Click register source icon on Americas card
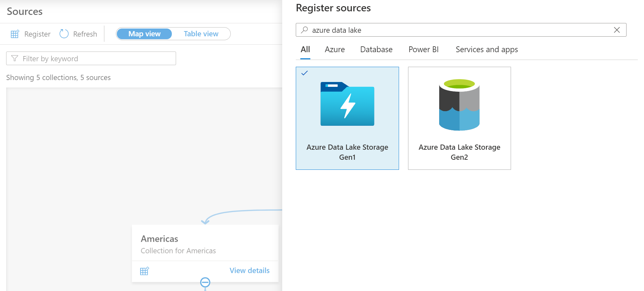Image resolution: width=644 pixels, height=291 pixels. (144, 271)
